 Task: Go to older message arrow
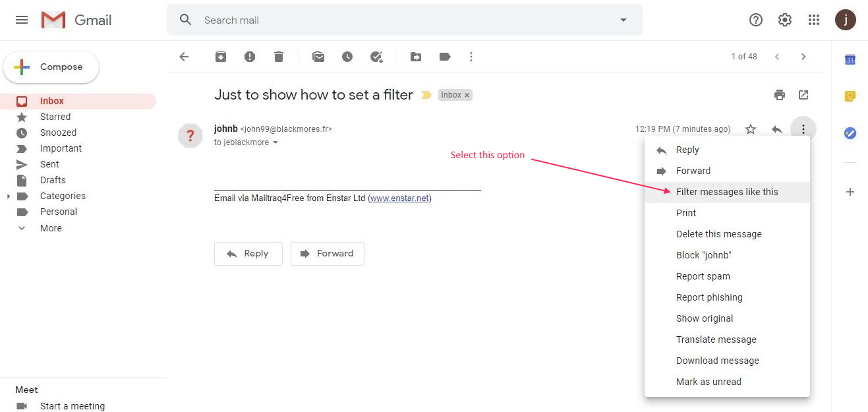click(803, 57)
